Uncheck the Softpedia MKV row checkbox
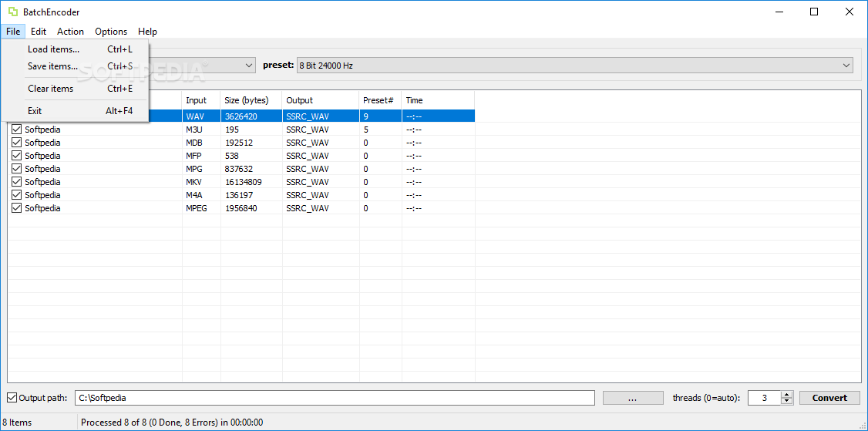This screenshot has width=868, height=431. 17,182
